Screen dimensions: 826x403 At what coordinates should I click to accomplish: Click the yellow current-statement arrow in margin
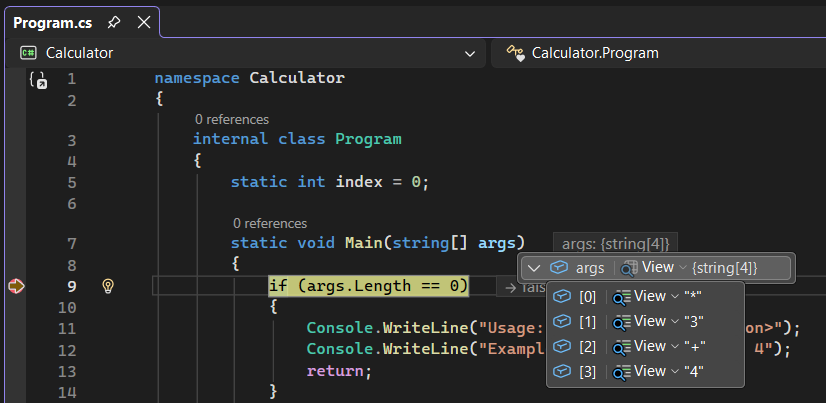tap(16, 287)
